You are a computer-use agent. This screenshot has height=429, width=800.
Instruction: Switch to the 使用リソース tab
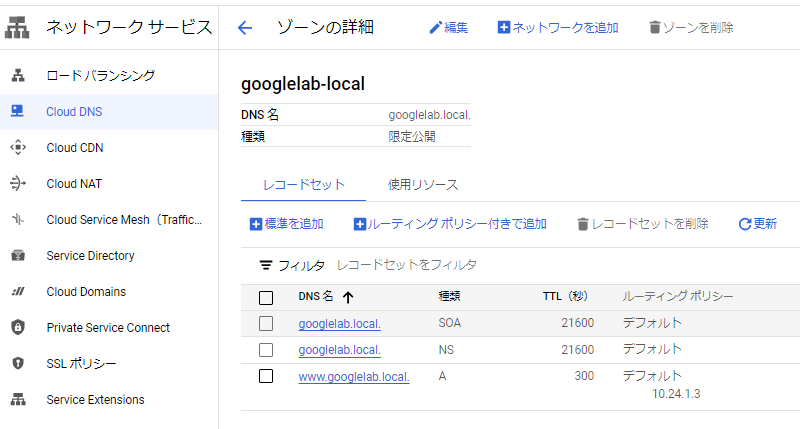pos(423,185)
